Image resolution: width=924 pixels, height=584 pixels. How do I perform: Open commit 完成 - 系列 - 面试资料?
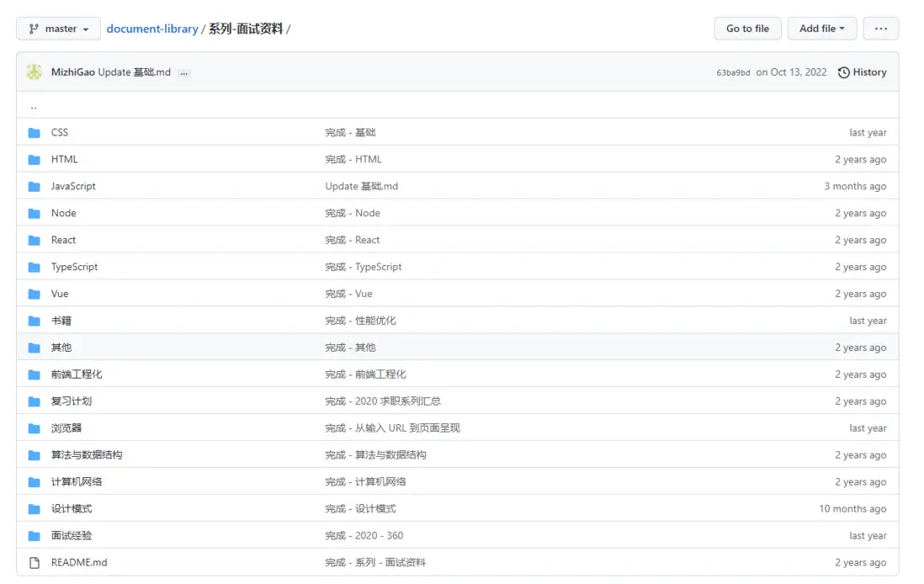pos(375,562)
